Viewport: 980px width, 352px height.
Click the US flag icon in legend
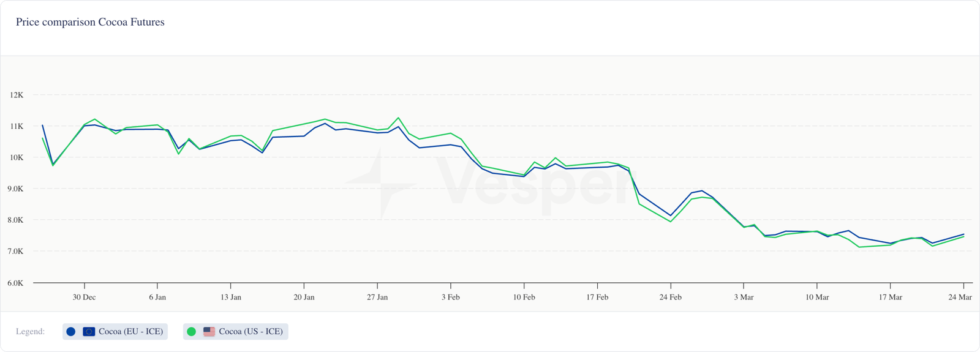[209, 331]
